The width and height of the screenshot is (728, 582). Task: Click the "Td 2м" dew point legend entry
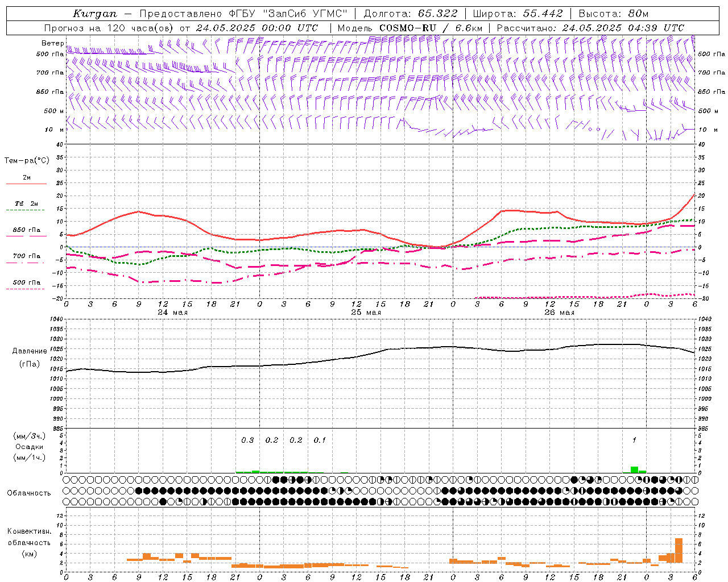[26, 203]
